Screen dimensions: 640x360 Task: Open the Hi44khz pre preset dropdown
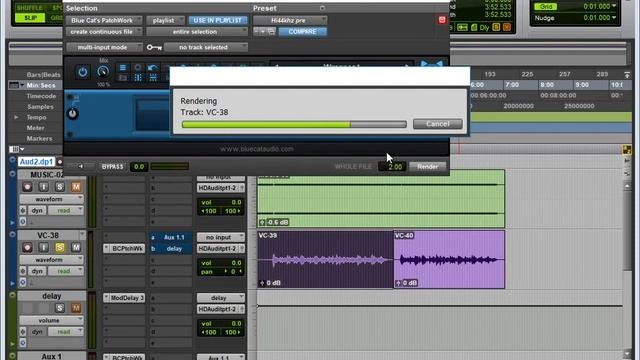(290, 20)
